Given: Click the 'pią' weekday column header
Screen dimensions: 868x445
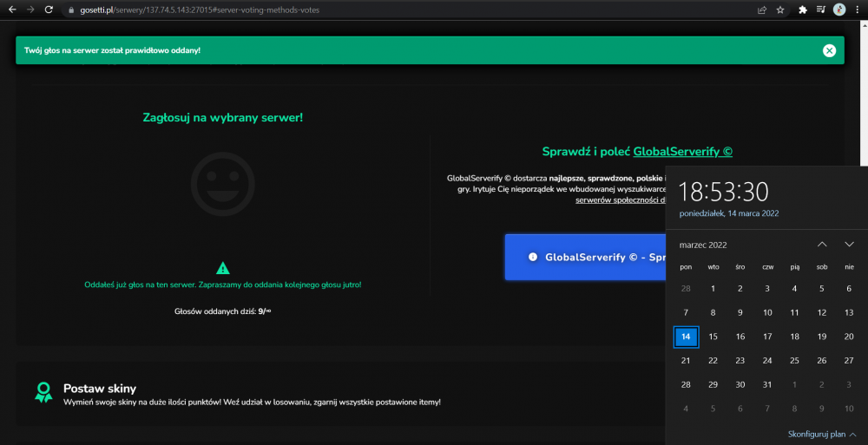Looking at the screenshot, I should pos(795,267).
